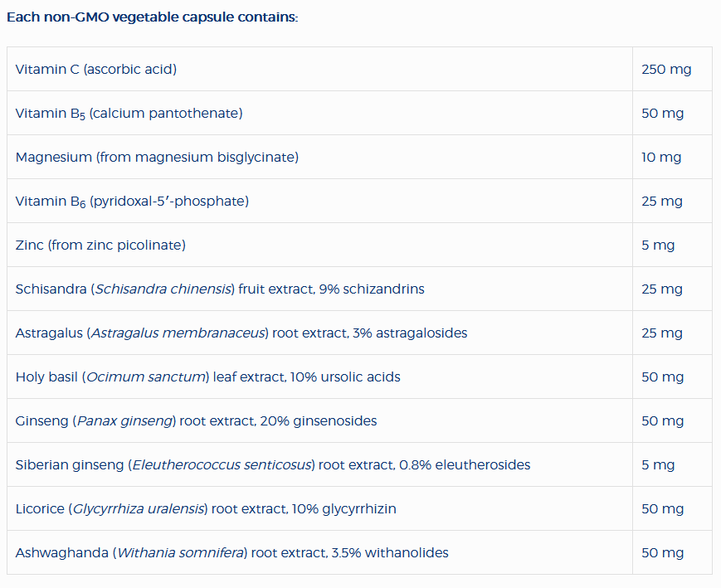
Task: Click the Siberian ginseng Eleutherococcus row
Action: (272, 464)
